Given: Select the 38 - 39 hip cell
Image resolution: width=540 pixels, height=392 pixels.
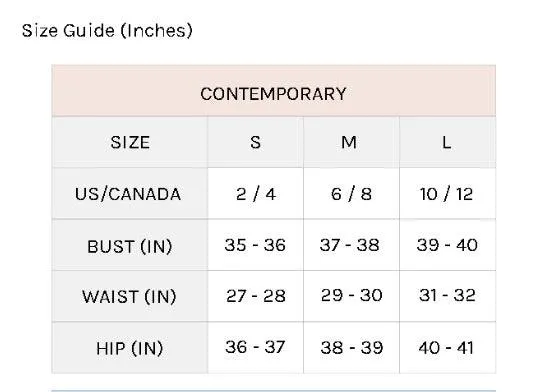Looking at the screenshot, I should click(x=351, y=348).
